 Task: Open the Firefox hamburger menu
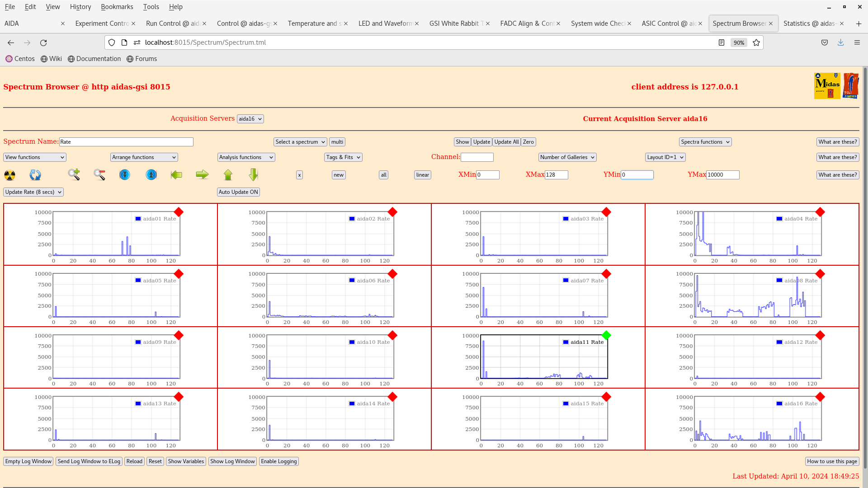[x=857, y=42]
